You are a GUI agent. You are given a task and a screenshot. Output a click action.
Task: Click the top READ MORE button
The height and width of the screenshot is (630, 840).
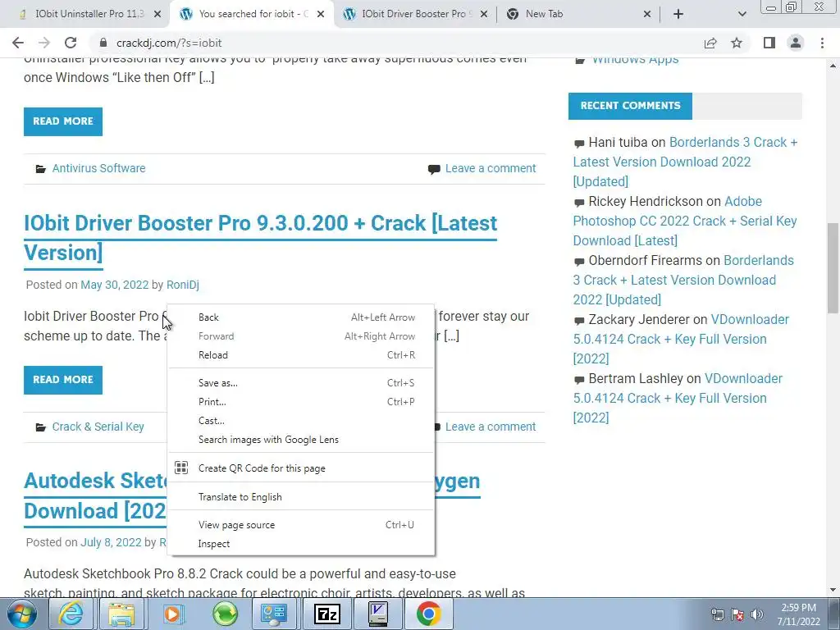62,121
